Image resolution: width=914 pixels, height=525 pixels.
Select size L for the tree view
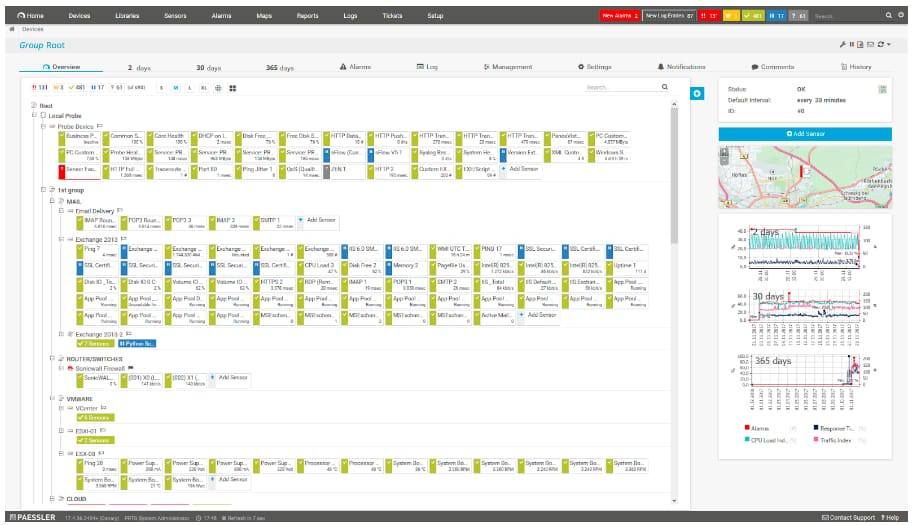189,88
